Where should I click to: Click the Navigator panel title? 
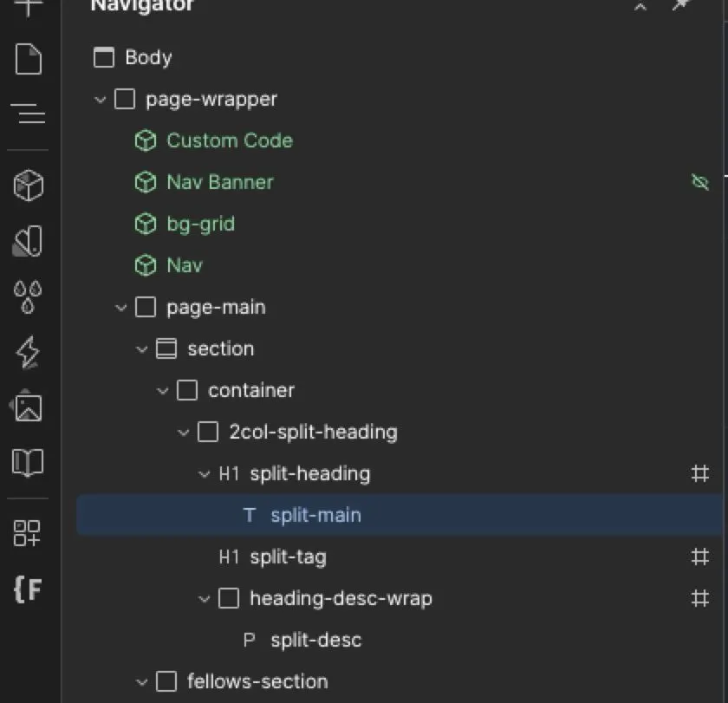(141, 5)
